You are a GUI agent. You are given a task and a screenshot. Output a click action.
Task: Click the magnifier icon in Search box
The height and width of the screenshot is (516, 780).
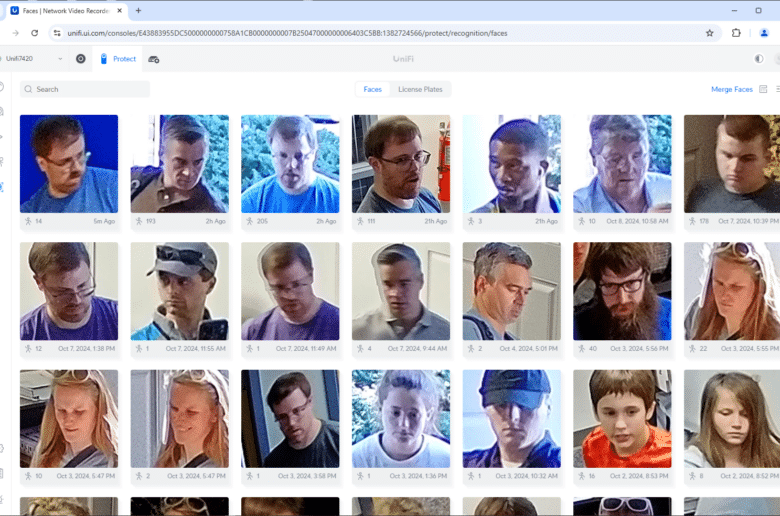tap(28, 89)
